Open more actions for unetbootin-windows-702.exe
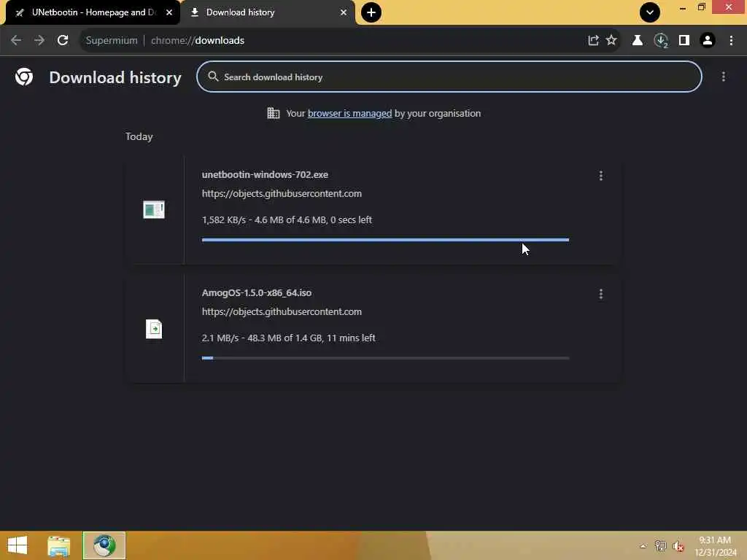 (601, 176)
